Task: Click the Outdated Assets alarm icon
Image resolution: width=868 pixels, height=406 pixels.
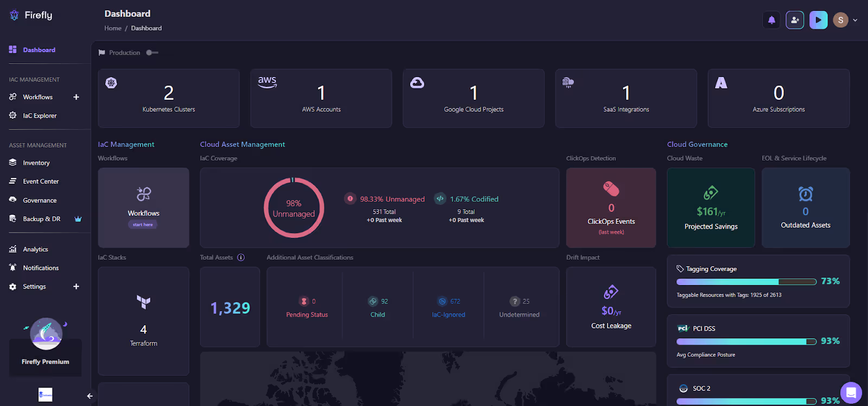Action: 806,194
